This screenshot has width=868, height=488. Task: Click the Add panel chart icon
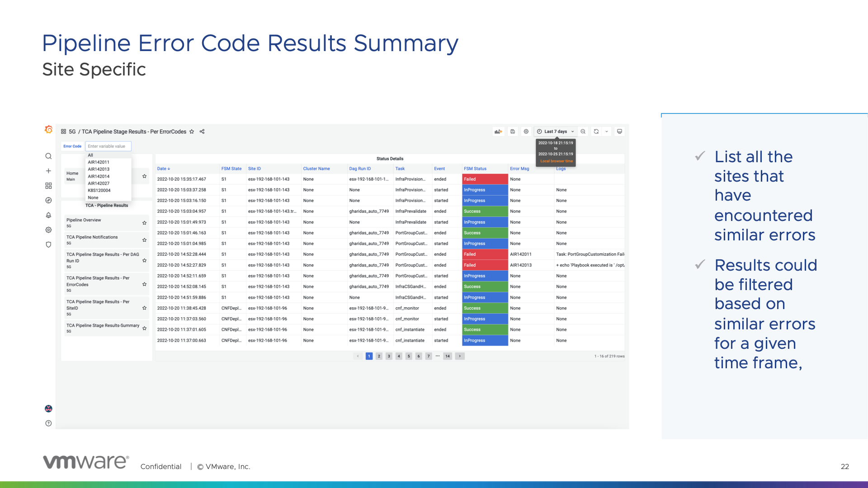pyautogui.click(x=498, y=131)
